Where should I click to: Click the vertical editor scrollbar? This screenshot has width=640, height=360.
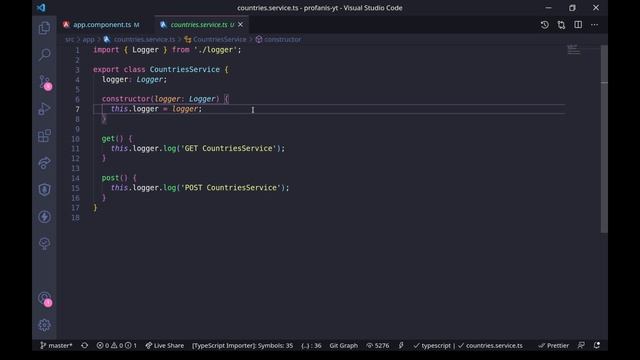coord(604,139)
